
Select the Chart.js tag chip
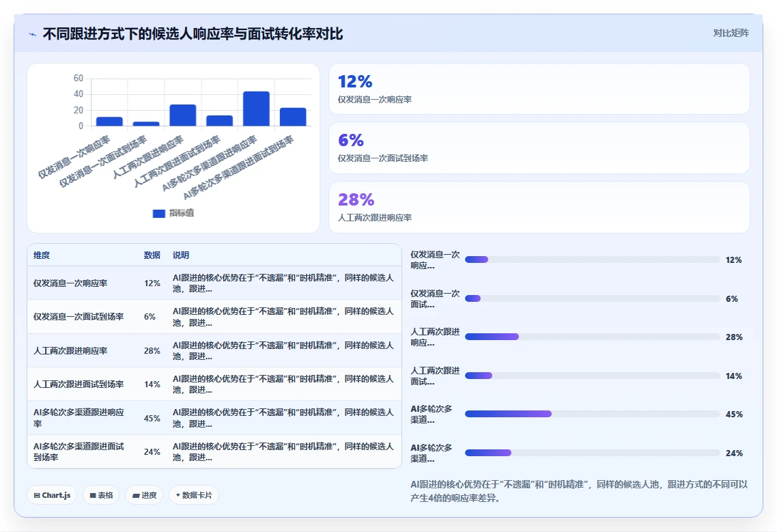pos(52,495)
